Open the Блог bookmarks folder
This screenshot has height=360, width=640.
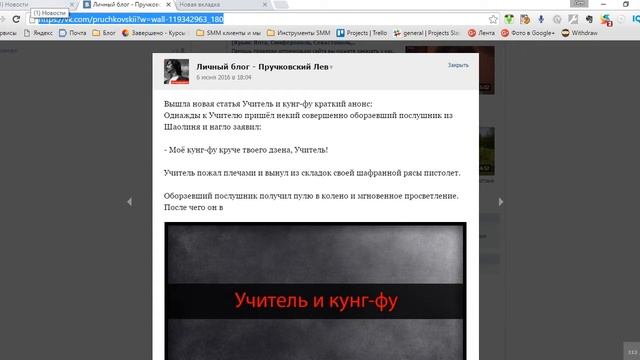(x=104, y=33)
